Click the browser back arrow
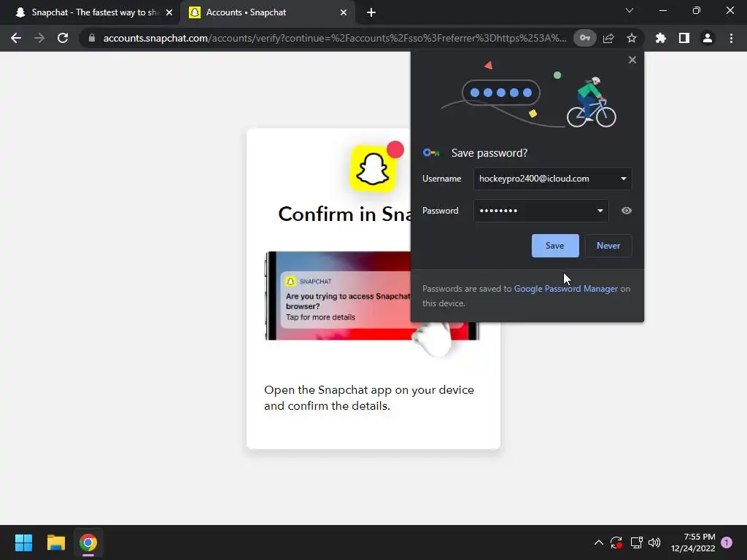 (x=16, y=38)
